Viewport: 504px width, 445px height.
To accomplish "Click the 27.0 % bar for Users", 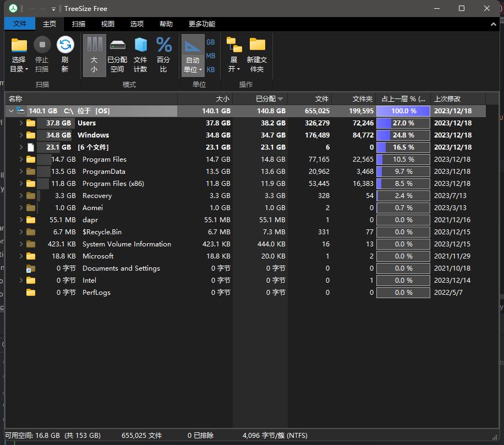I will (403, 123).
